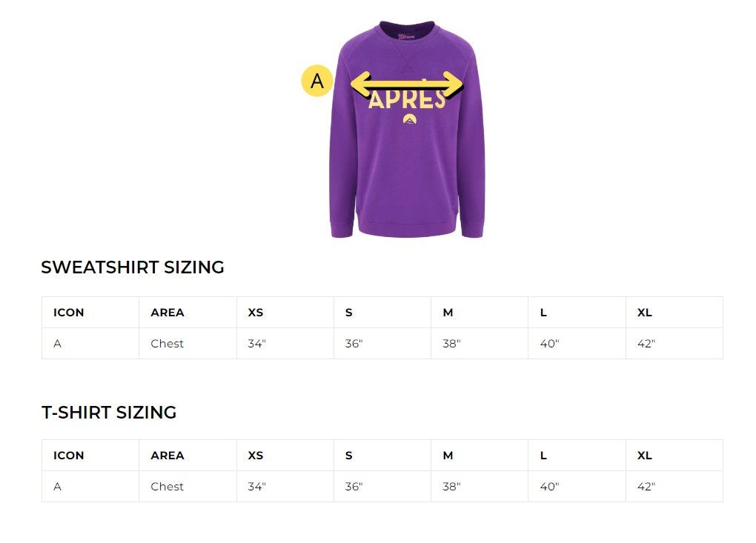This screenshot has width=756, height=543.
Task: Select the XL column header in sweatshirt table
Action: (645, 313)
